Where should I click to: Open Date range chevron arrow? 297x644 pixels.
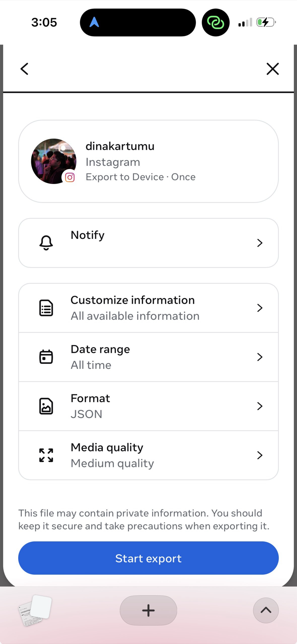click(x=260, y=357)
